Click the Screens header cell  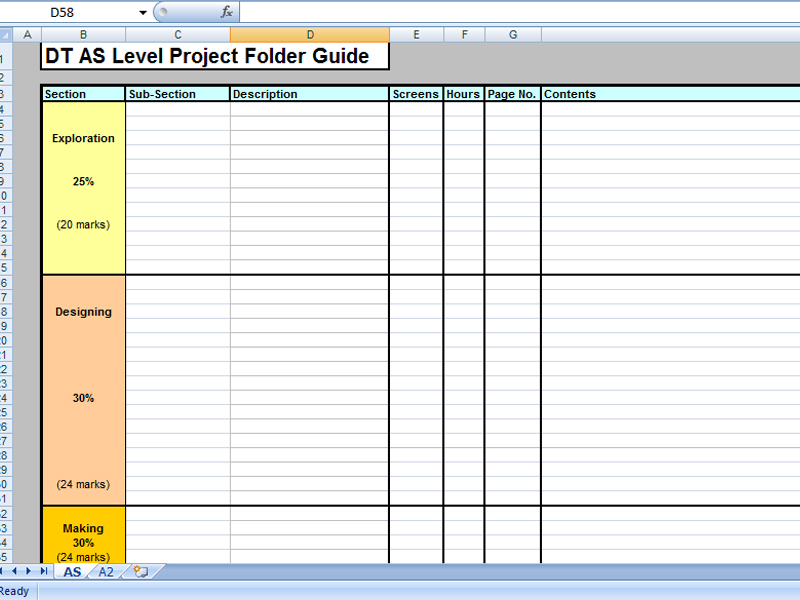[416, 94]
